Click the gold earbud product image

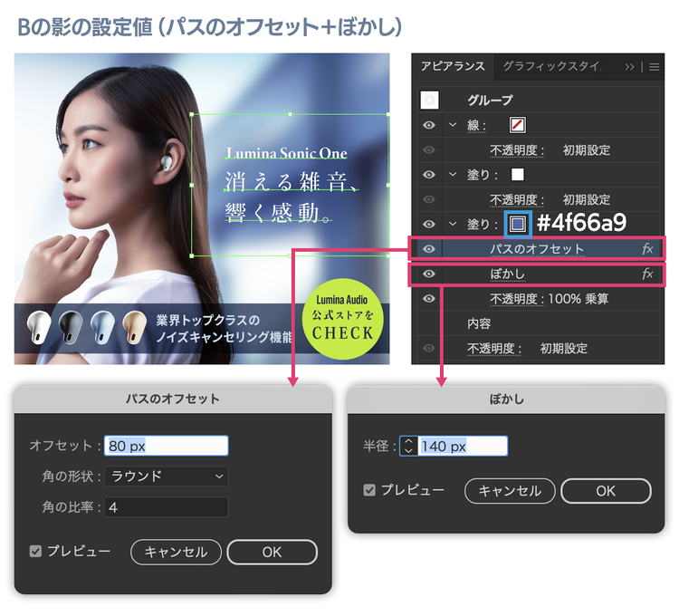pos(134,328)
